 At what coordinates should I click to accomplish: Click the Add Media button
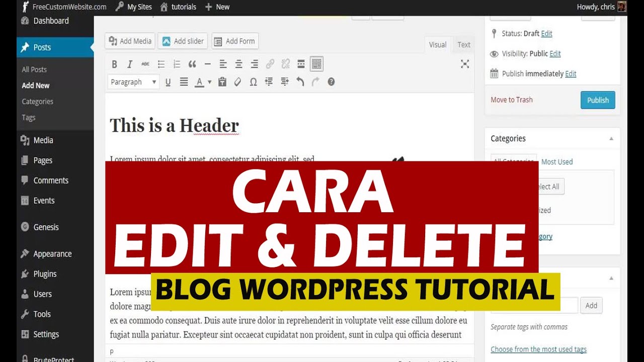(x=130, y=41)
